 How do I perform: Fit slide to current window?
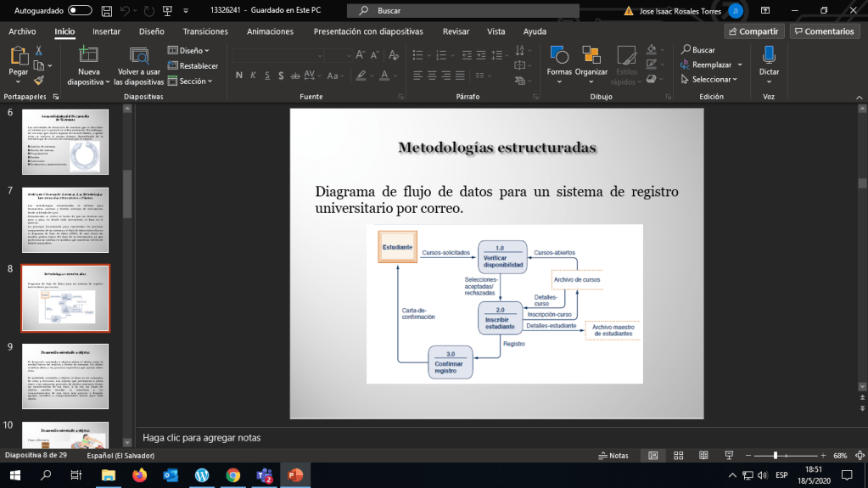pos(859,456)
